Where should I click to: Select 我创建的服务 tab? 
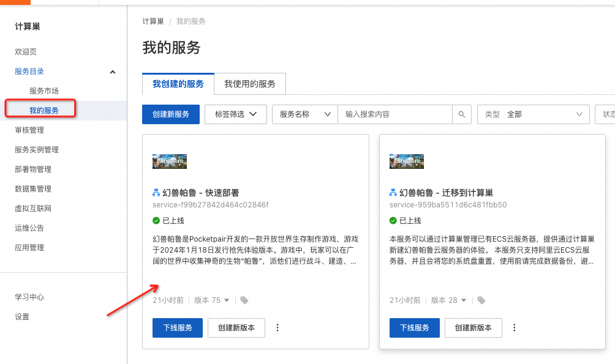point(178,84)
